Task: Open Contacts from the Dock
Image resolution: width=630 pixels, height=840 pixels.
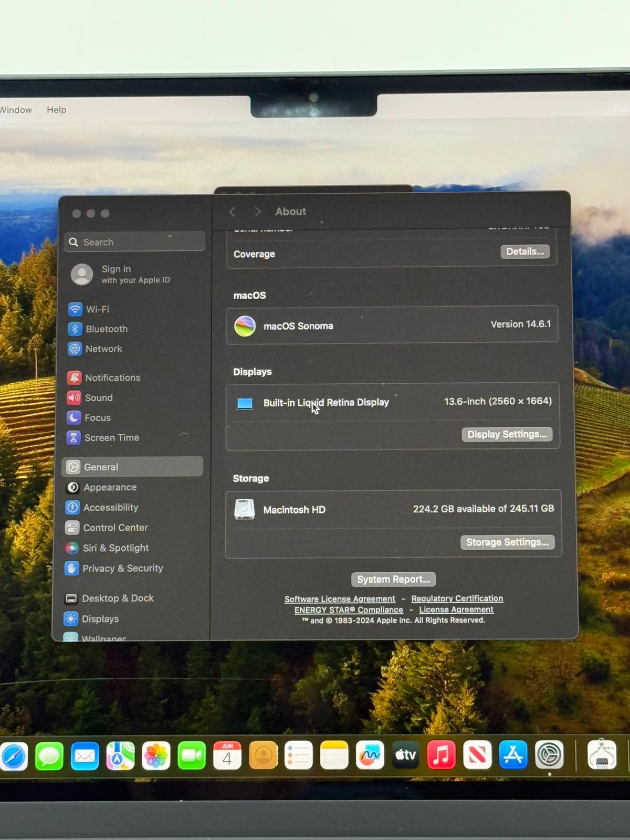Action: [263, 755]
